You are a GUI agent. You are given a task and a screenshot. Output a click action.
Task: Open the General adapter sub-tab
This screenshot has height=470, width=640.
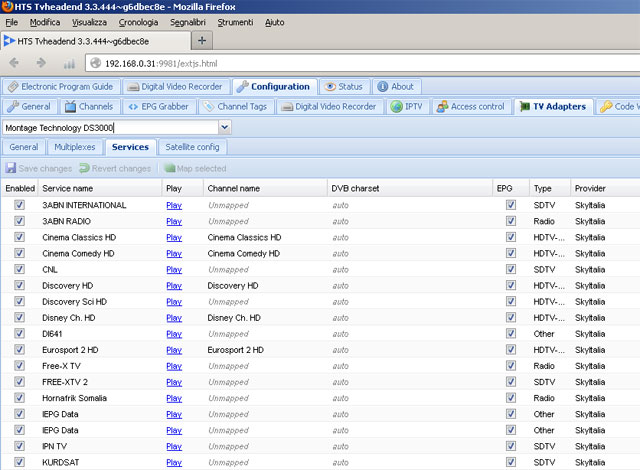point(24,147)
